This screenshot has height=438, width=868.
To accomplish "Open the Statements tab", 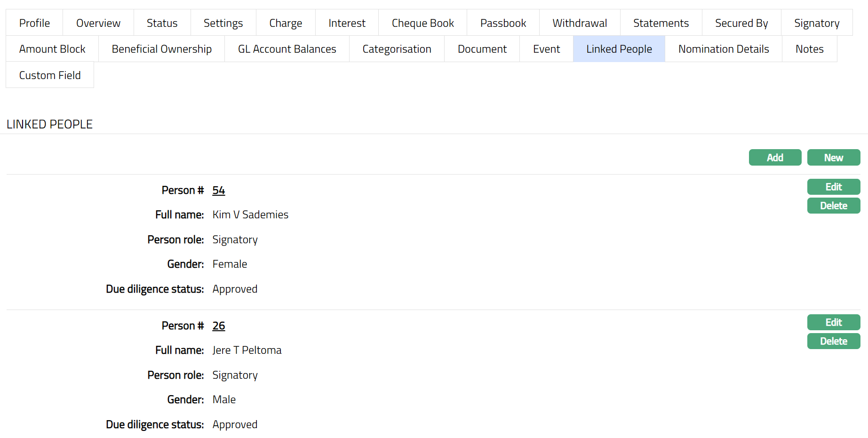I will (661, 23).
